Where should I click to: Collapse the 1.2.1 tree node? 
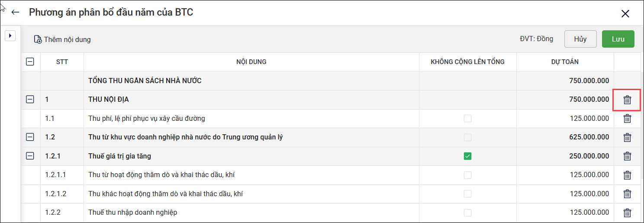tap(30, 156)
